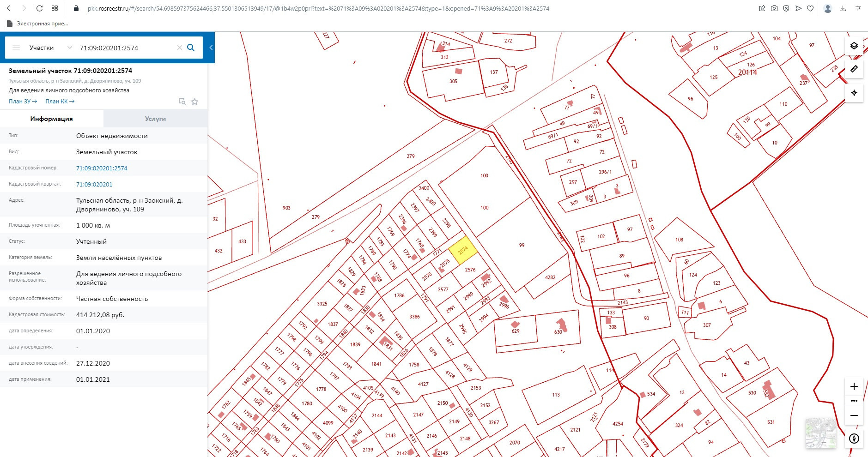Click parcel labeled 3386 on map
Image resolution: width=868 pixels, height=457 pixels.
coord(414,317)
